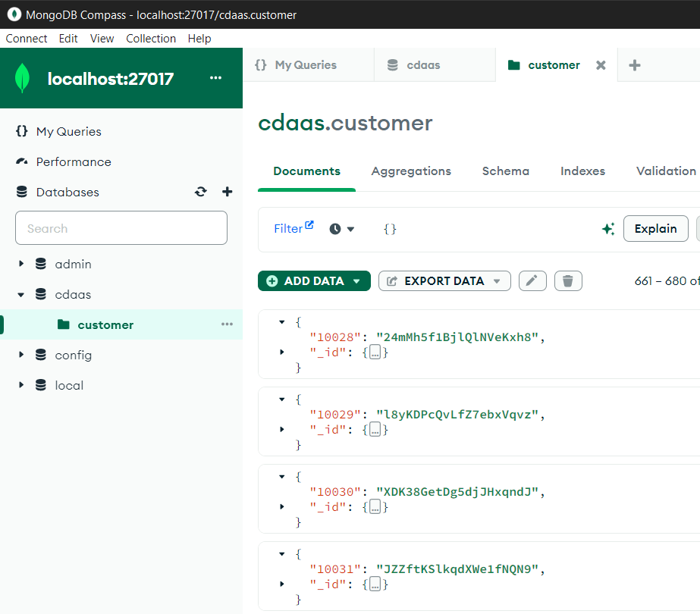Click customer collection folder icon in sidebar

[x=64, y=324]
